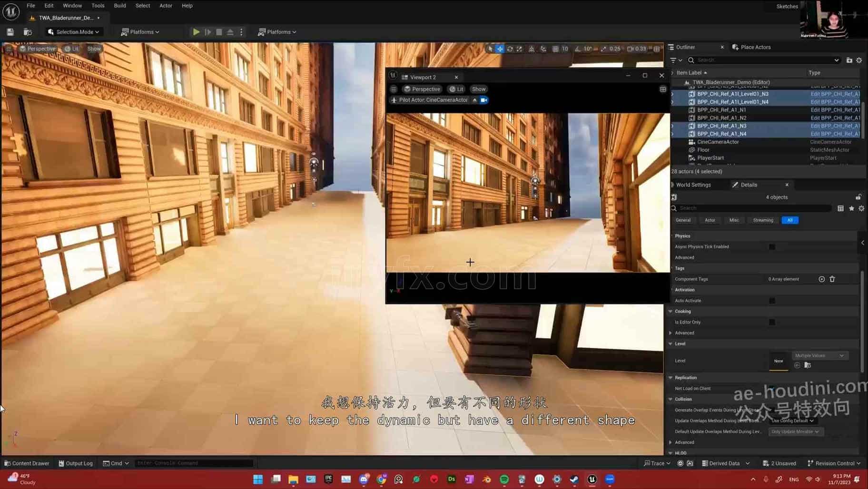Open Spotify from taskbar
This screenshot has width=868, height=489.
[504, 479]
